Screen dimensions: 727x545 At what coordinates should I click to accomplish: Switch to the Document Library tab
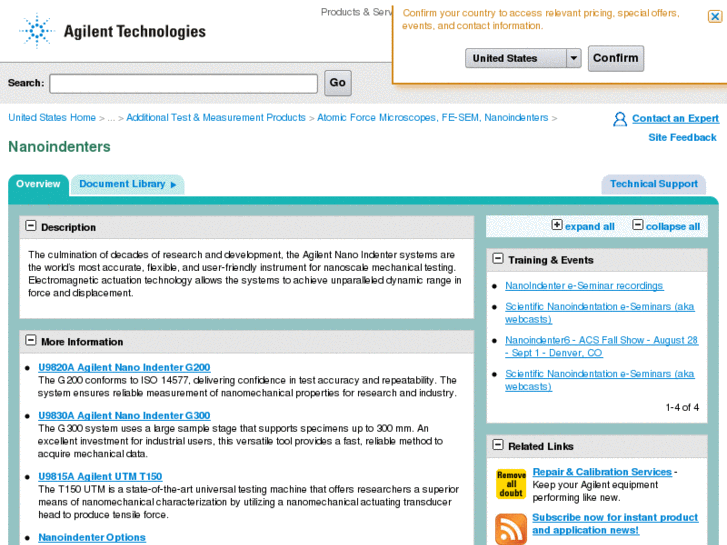127,185
